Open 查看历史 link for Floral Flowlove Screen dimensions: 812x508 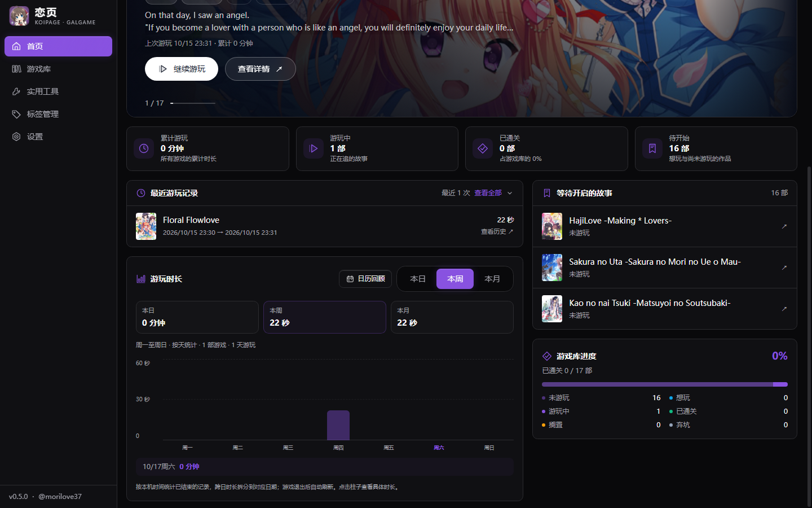(497, 231)
